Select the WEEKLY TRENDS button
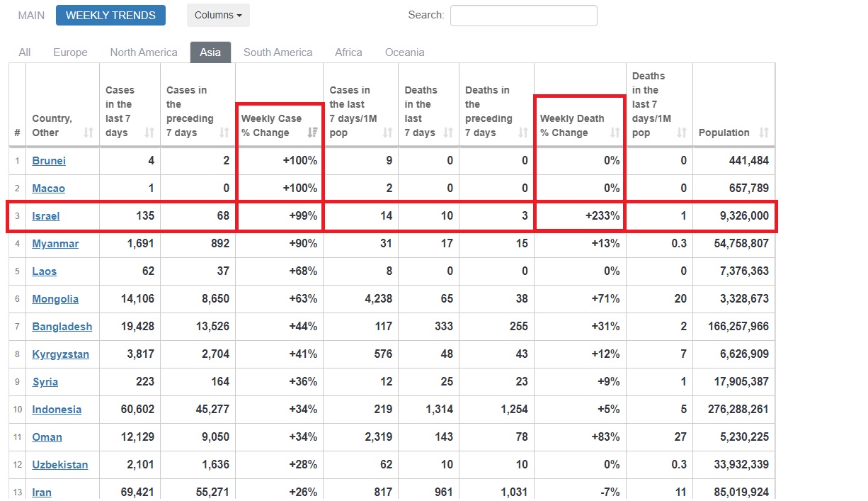This screenshot has height=501, width=868. pyautogui.click(x=110, y=15)
